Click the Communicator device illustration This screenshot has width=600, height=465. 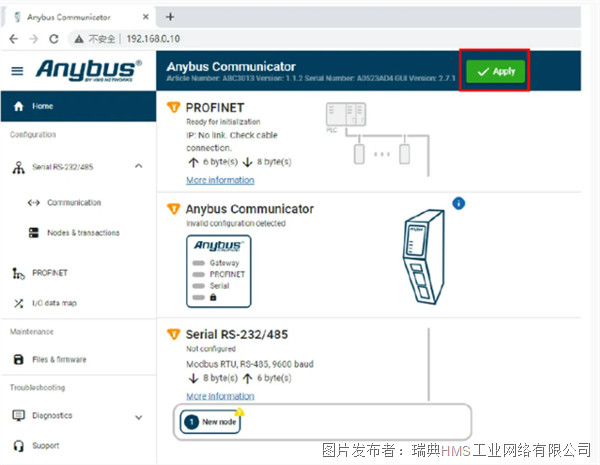[x=424, y=257]
